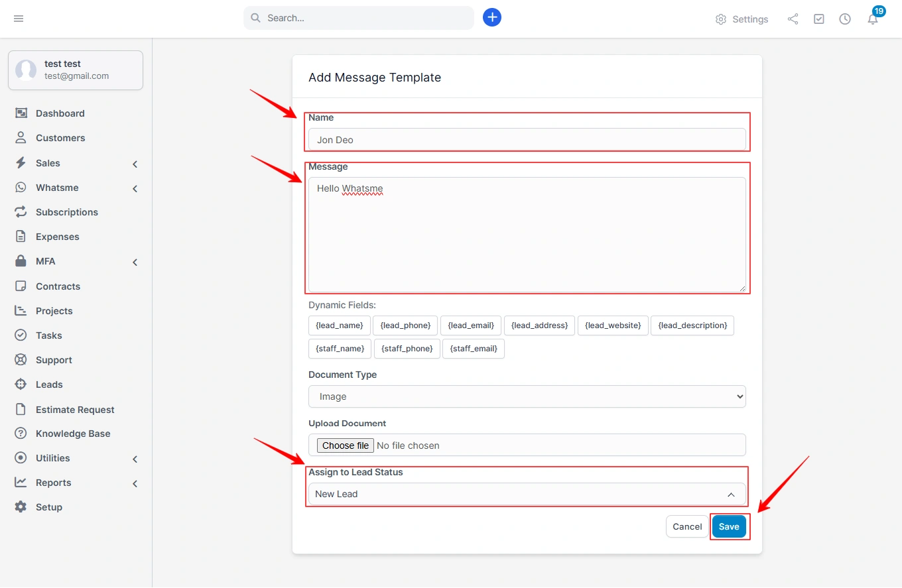902x588 pixels.
Task: Open the Document Type dropdown
Action: click(527, 396)
